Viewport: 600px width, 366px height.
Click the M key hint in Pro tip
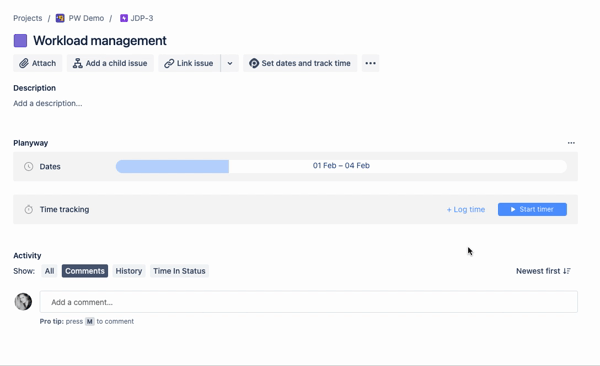(x=90, y=322)
